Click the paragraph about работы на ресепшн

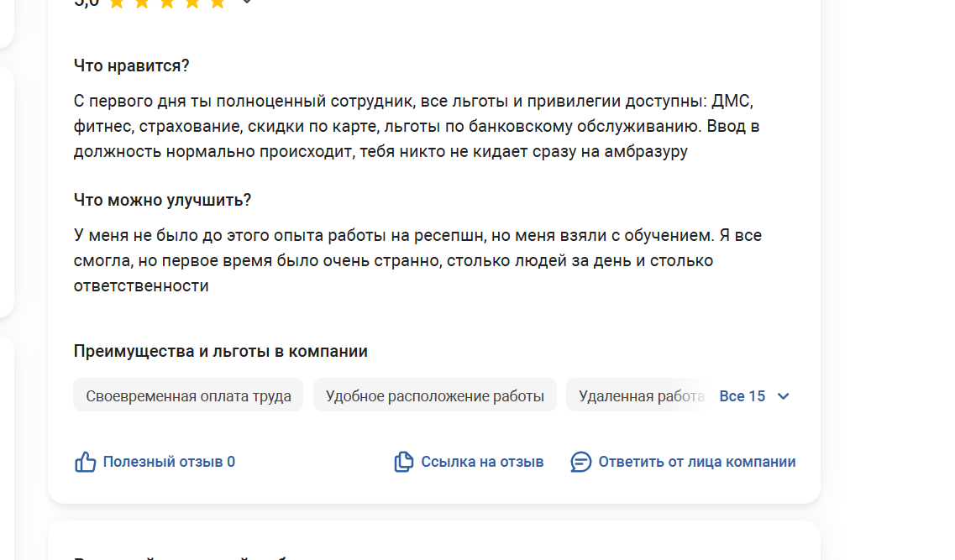[x=417, y=260]
